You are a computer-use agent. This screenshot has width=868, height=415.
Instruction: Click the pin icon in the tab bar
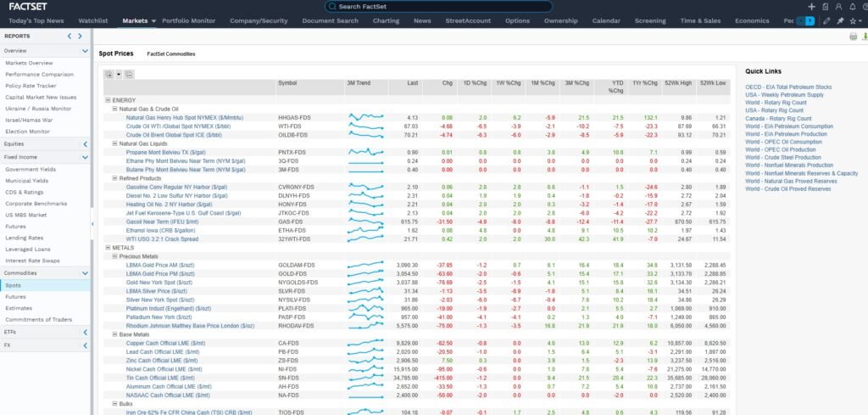[x=840, y=20]
